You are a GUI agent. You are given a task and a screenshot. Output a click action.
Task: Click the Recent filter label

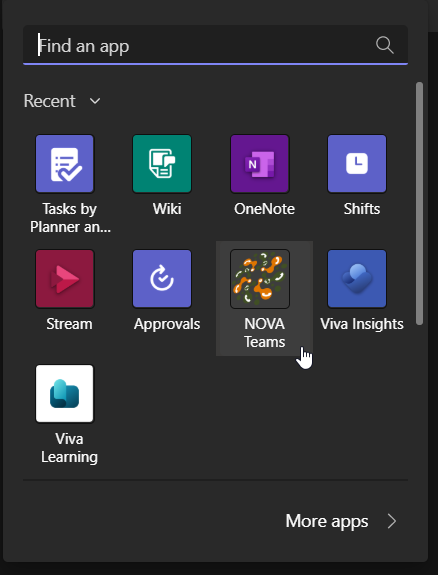(x=50, y=101)
